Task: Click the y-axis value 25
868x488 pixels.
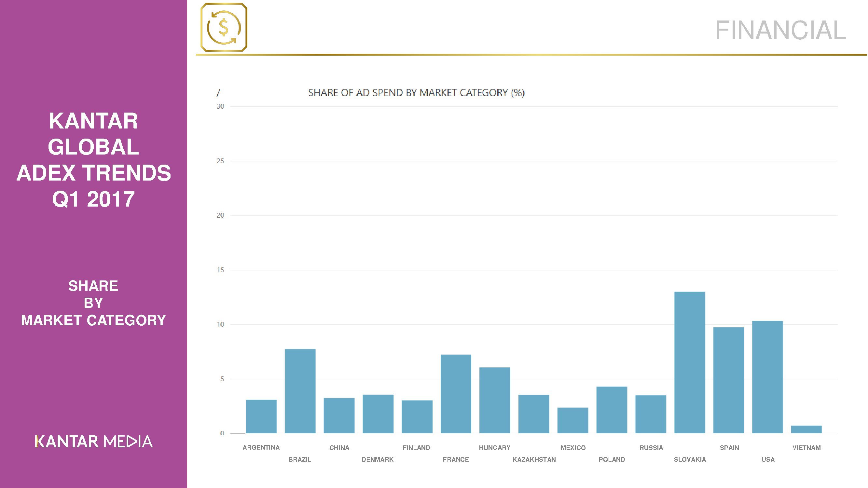Action: [220, 161]
